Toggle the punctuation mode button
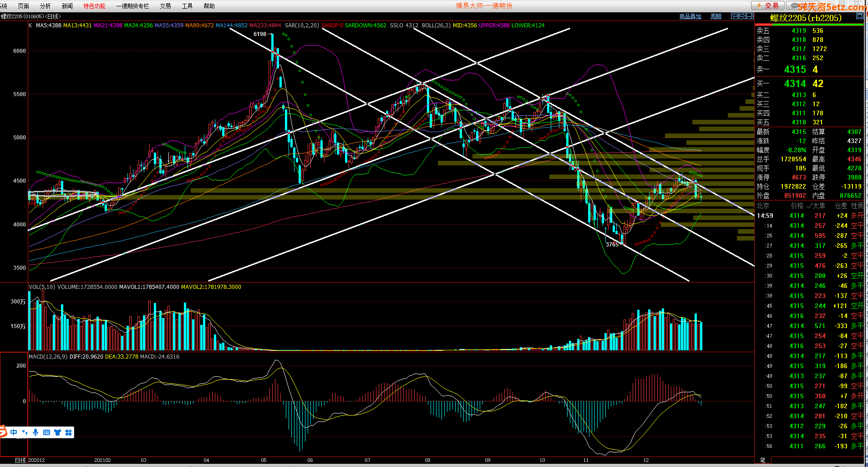This screenshot has width=868, height=467. [x=25, y=432]
